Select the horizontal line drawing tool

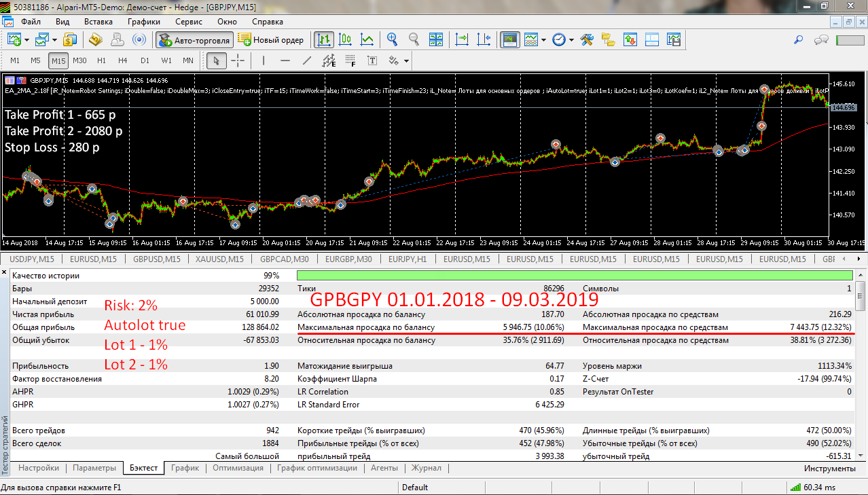[x=285, y=60]
